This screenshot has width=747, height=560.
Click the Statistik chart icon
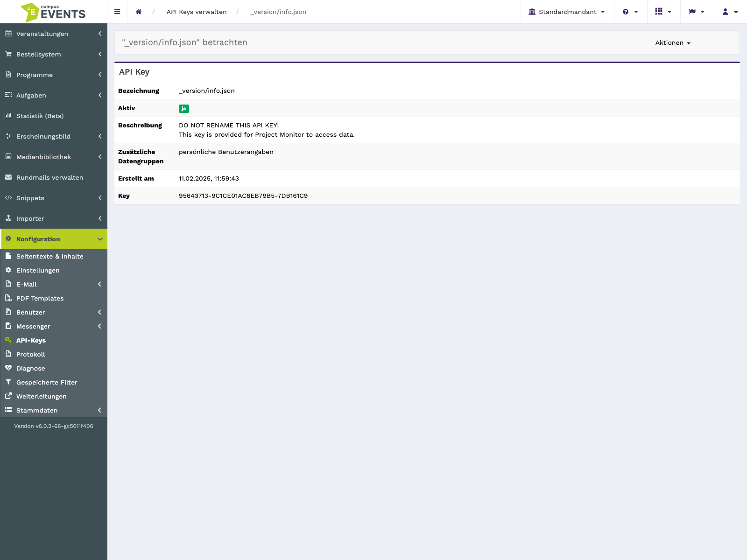coord(8,116)
